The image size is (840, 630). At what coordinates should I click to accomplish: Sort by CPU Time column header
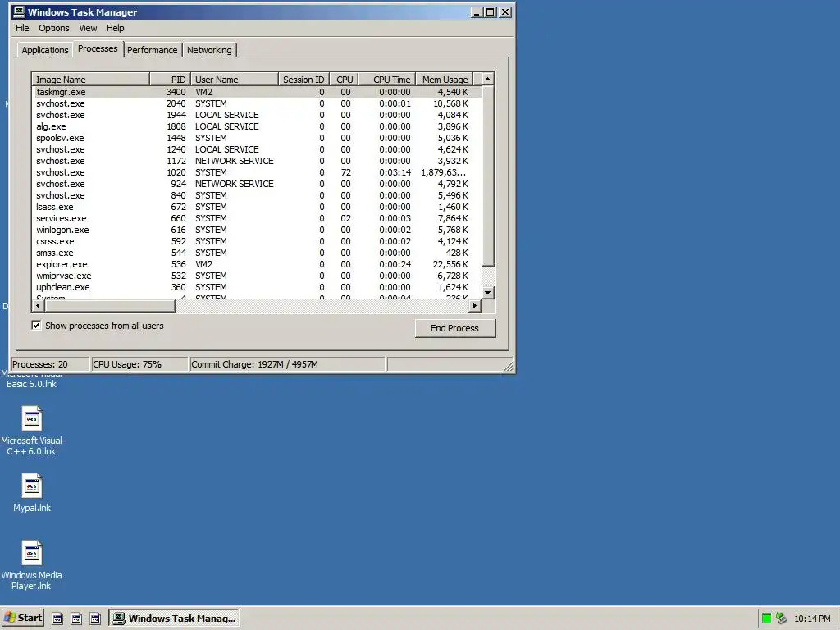(387, 80)
